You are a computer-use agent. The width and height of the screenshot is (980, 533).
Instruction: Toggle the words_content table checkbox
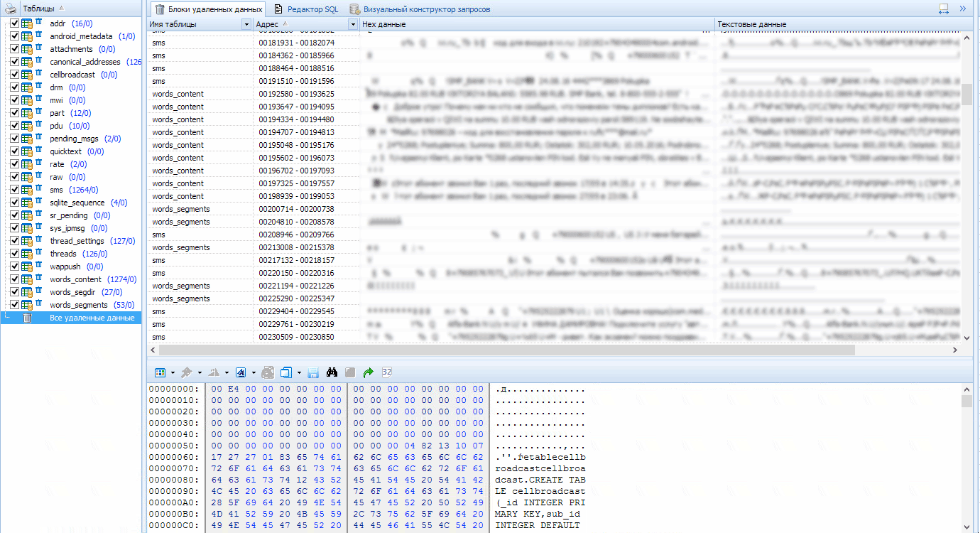14,279
